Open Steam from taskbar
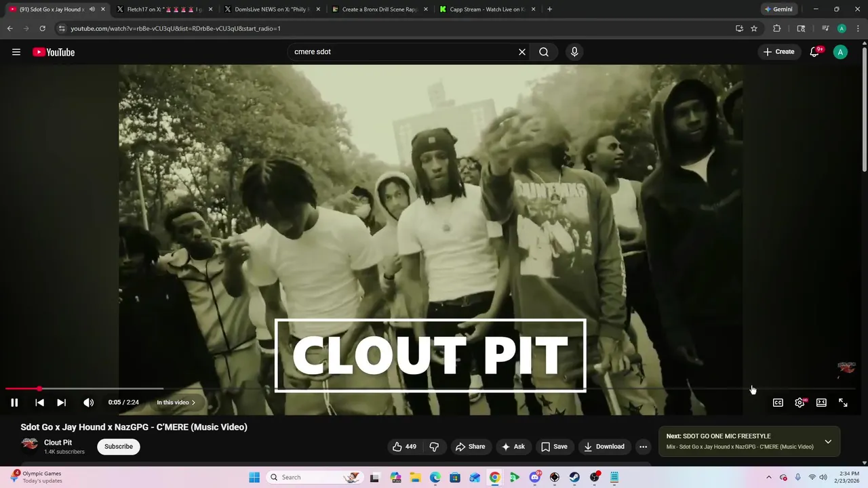 point(574,477)
